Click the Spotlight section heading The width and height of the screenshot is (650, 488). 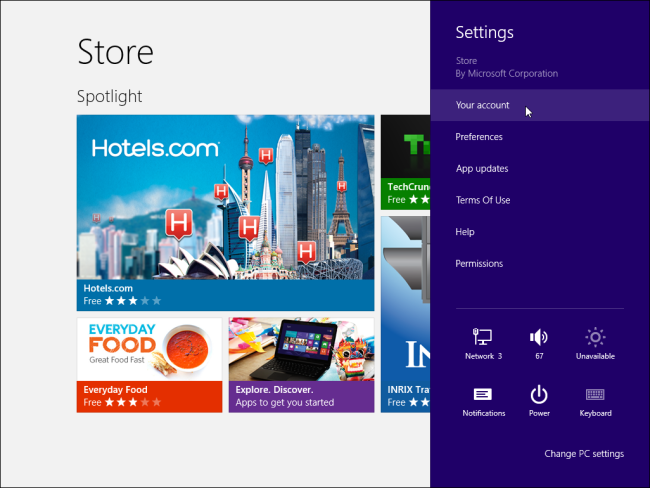(x=109, y=96)
